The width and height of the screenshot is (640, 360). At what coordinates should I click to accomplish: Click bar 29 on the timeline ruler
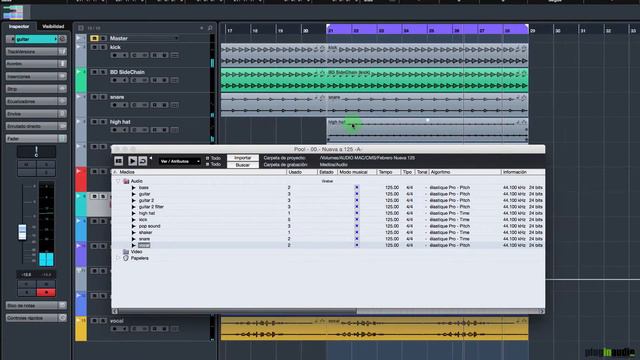533,31
